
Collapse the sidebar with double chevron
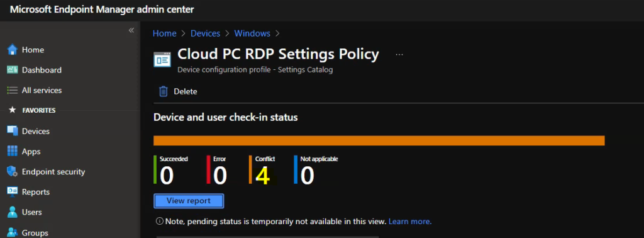pyautogui.click(x=131, y=30)
